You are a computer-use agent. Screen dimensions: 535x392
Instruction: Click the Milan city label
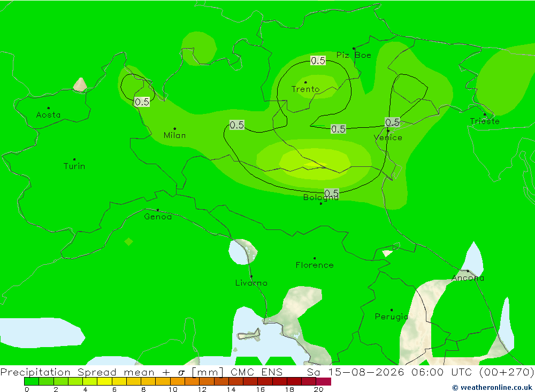(x=175, y=135)
